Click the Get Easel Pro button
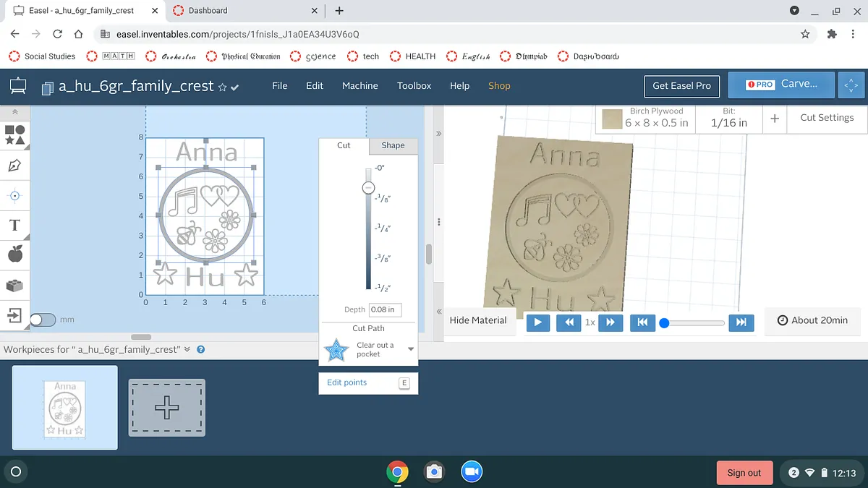Image resolution: width=868 pixels, height=488 pixels. click(x=681, y=85)
